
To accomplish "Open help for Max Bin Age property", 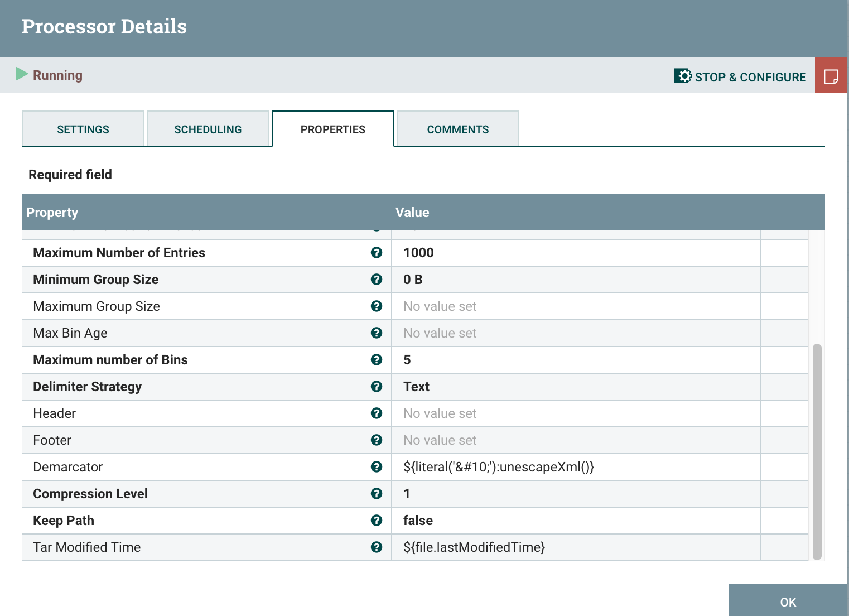I will coord(377,333).
